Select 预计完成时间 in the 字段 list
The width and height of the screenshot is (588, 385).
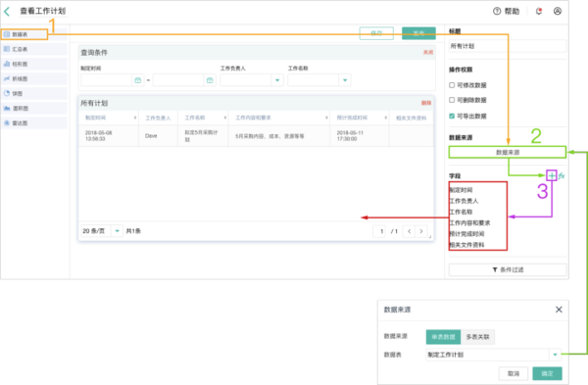(466, 234)
